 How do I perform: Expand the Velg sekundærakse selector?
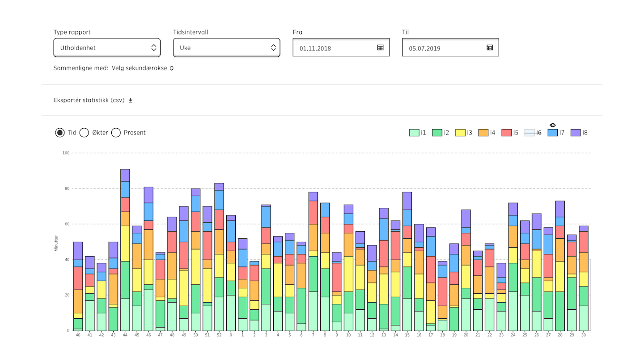(x=142, y=68)
